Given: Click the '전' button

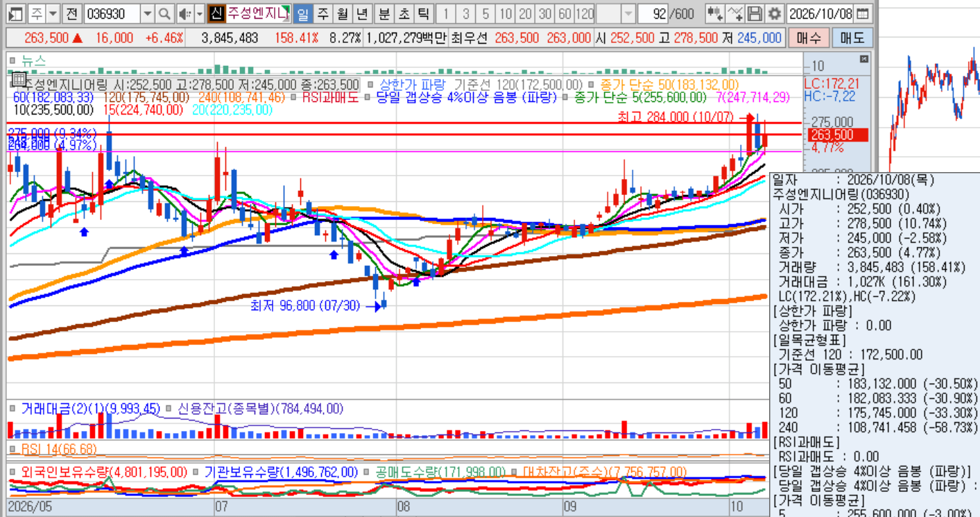Looking at the screenshot, I should (x=71, y=13).
